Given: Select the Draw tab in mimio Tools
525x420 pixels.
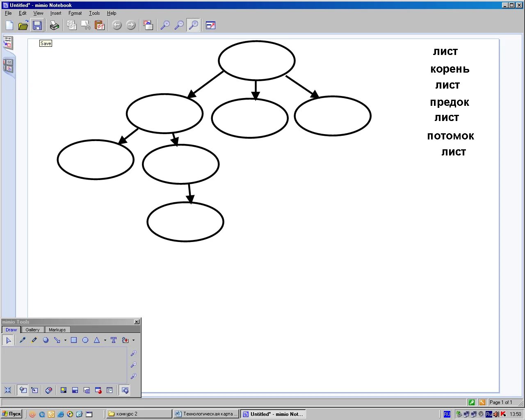Looking at the screenshot, I should (x=11, y=330).
